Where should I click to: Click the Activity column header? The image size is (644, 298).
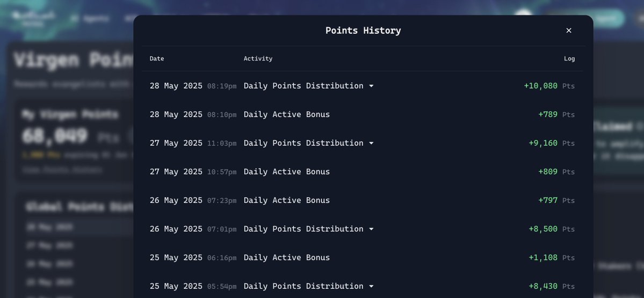pyautogui.click(x=258, y=59)
